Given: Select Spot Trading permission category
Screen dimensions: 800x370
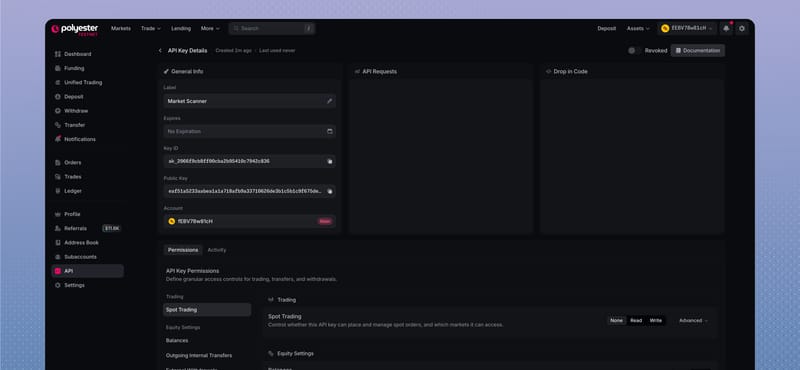Looking at the screenshot, I should [x=207, y=310].
